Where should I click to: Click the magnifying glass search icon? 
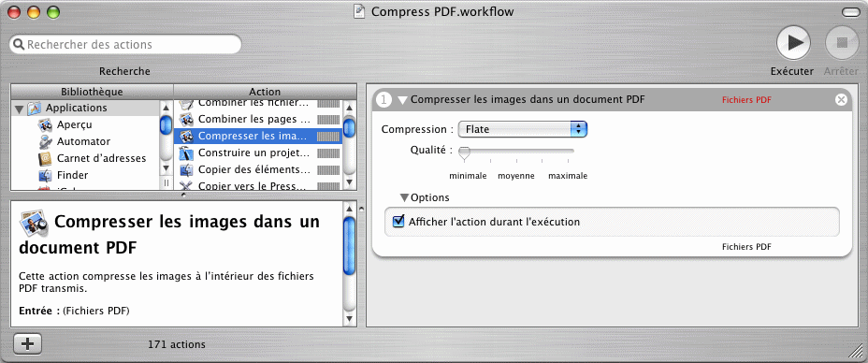(19, 44)
